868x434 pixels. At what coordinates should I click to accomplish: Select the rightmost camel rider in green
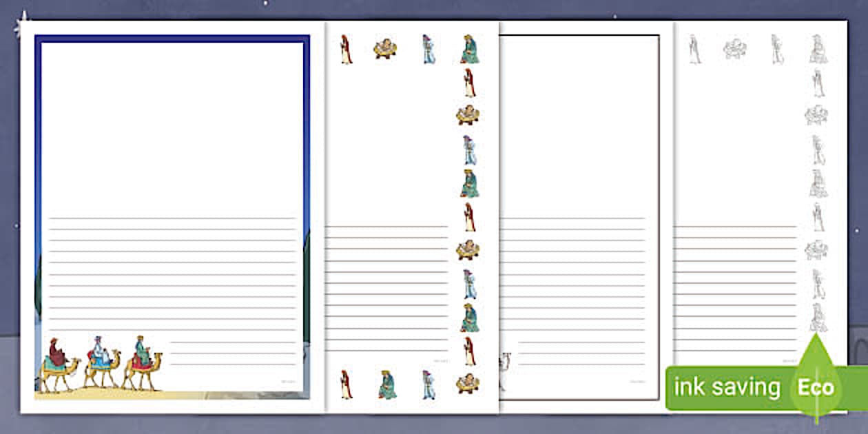[x=143, y=363]
